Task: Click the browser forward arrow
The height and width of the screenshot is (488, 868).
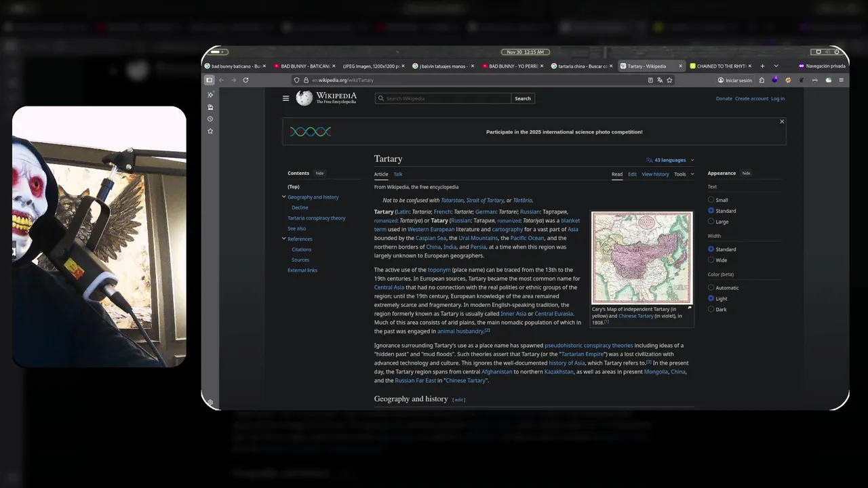Action: 233,80
